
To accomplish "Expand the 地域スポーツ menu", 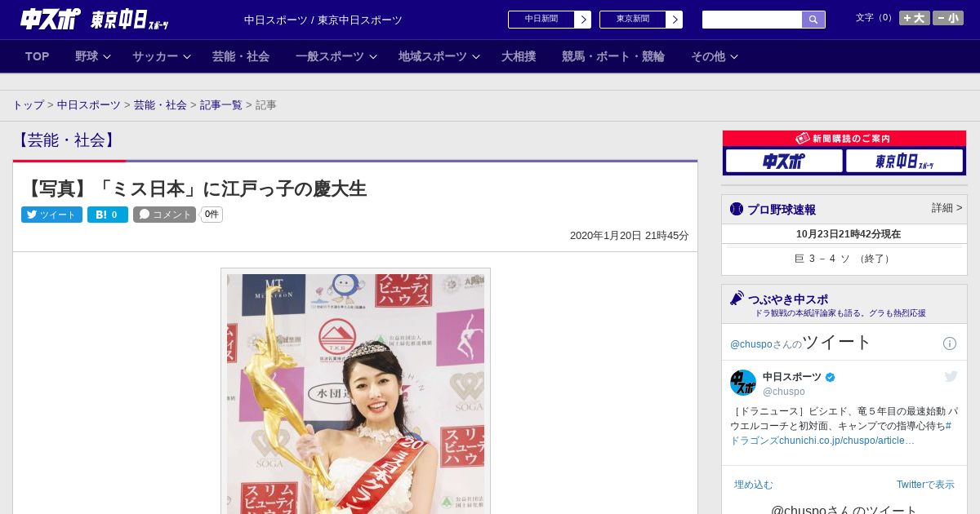I will point(439,56).
